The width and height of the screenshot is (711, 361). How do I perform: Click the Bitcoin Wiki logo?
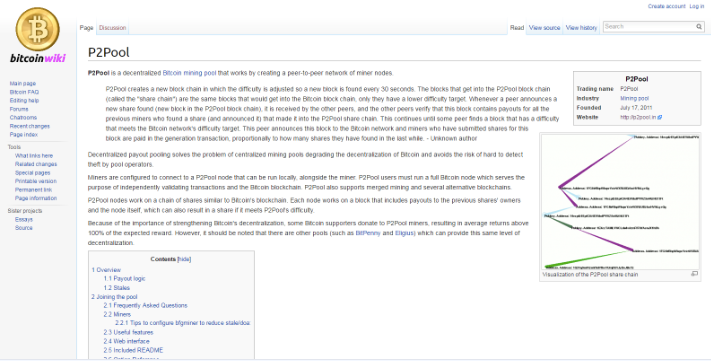click(38, 35)
